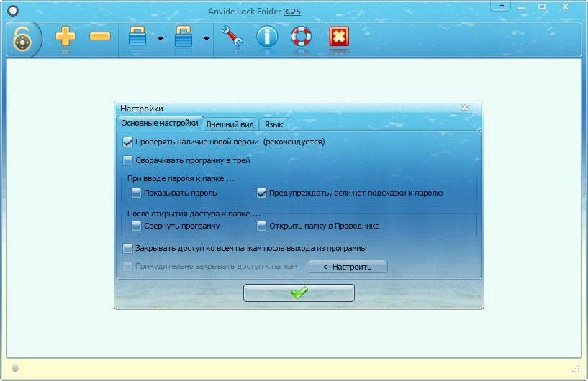Click the gray status indicator dot

tap(15, 368)
